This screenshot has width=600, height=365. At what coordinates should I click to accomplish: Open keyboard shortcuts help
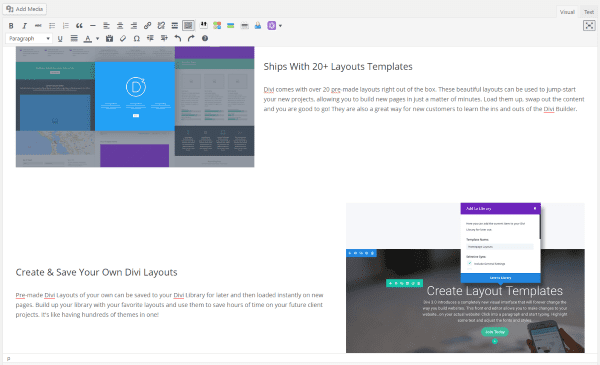tap(205, 38)
